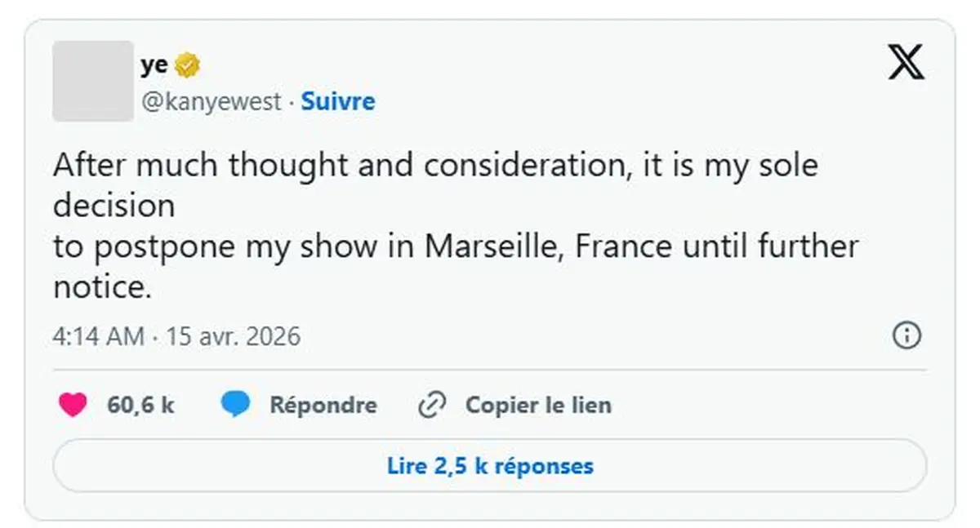Click the tweet line mentioning Marseille, France

(x=456, y=246)
